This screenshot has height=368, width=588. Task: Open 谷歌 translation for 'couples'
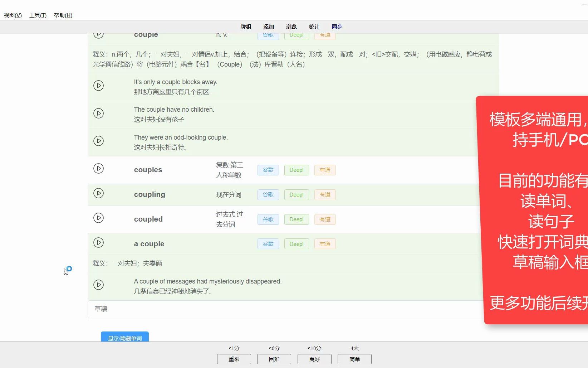(x=268, y=170)
